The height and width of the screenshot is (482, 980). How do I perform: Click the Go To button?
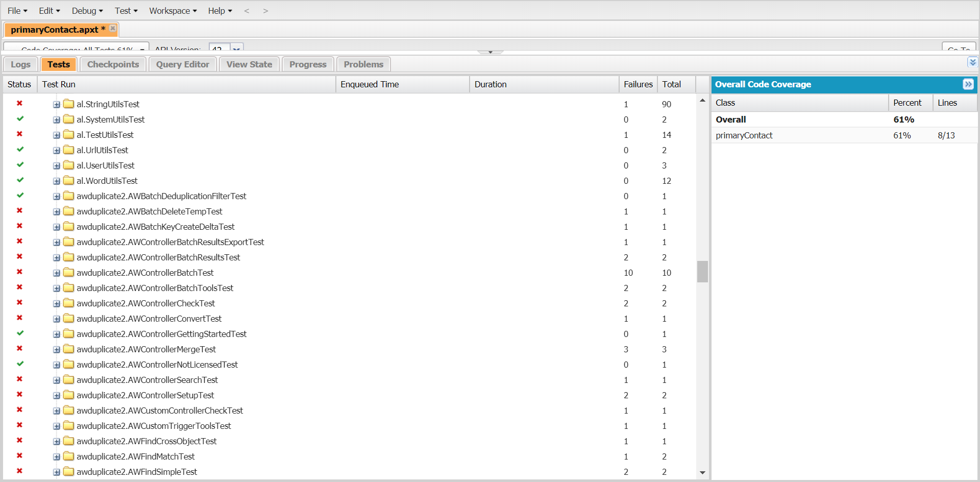point(958,48)
